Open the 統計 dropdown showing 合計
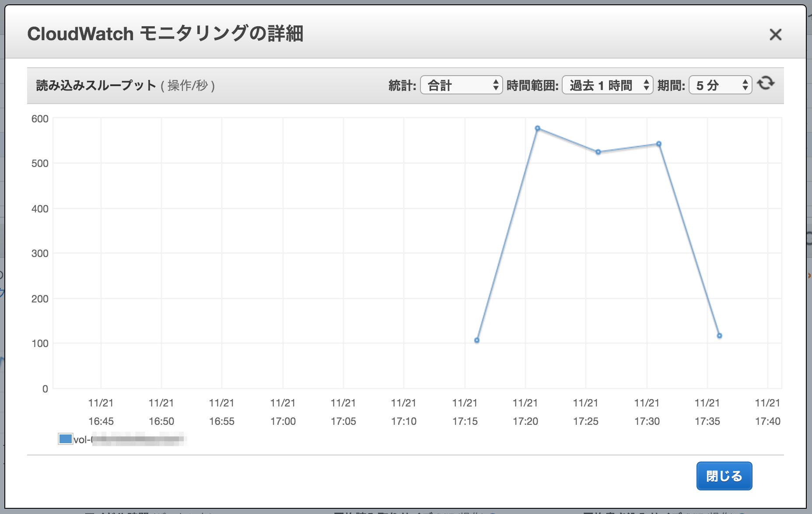 pyautogui.click(x=461, y=85)
